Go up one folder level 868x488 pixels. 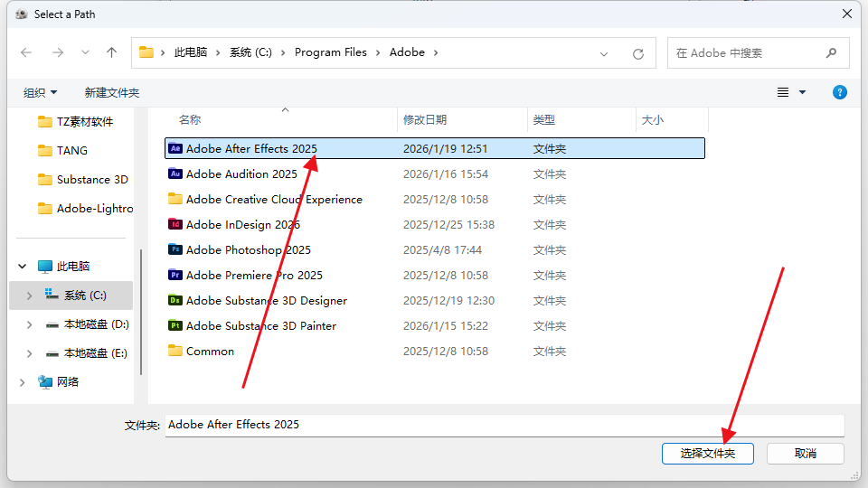(112, 52)
